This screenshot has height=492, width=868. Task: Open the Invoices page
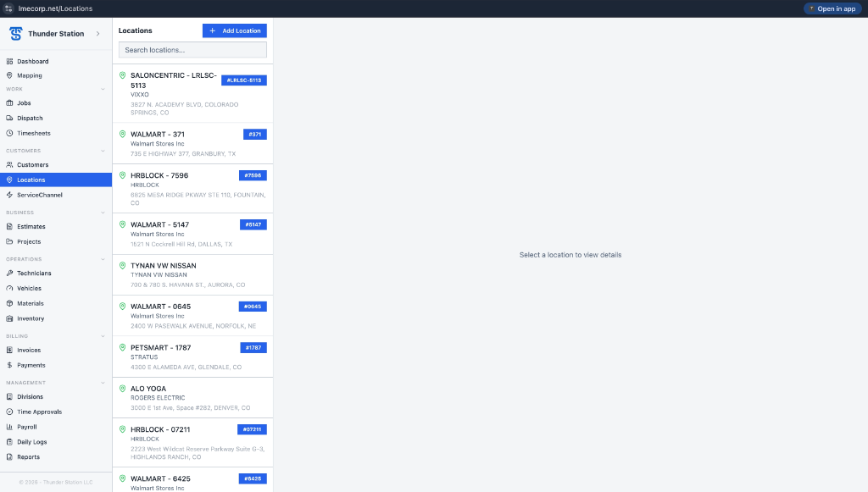56,350
